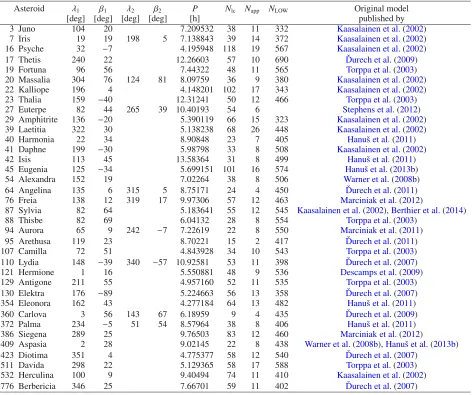Select period value 10.92581 for Lydia
Screen dimensions: 472x395
[x=192, y=262]
